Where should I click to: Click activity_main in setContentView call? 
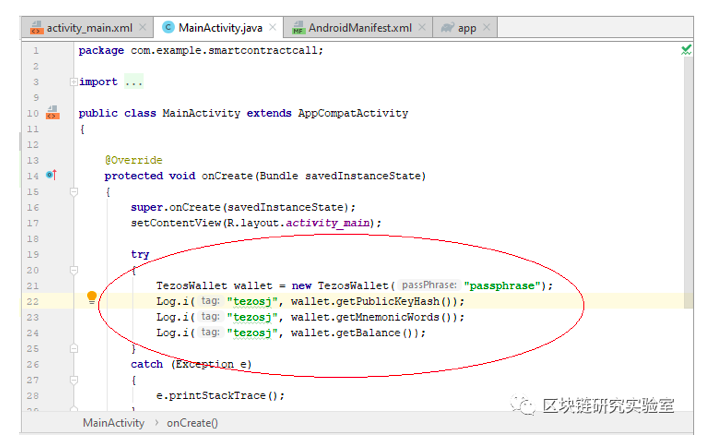tap(328, 223)
